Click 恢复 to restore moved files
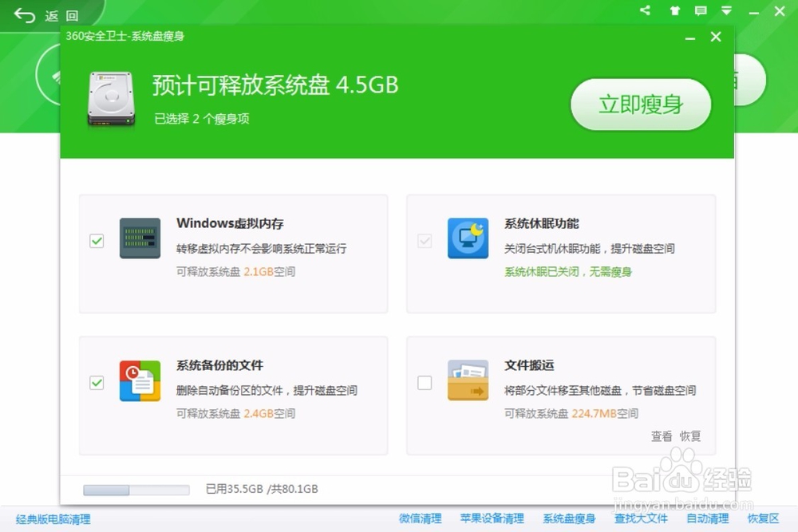Image resolution: width=798 pixels, height=532 pixels. point(689,436)
